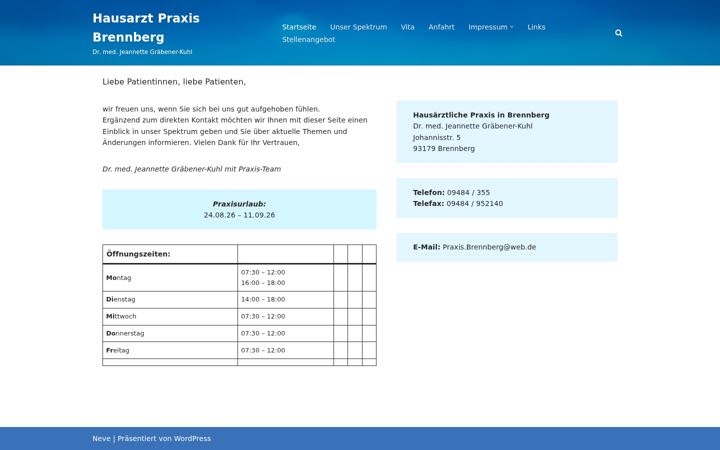
Task: Click the Freitag opening hours cell
Action: (x=285, y=350)
